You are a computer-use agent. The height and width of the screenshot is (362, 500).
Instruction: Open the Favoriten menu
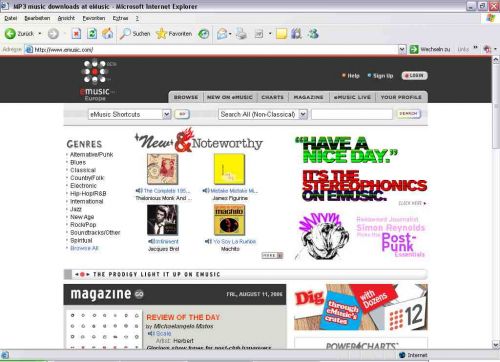point(94,18)
